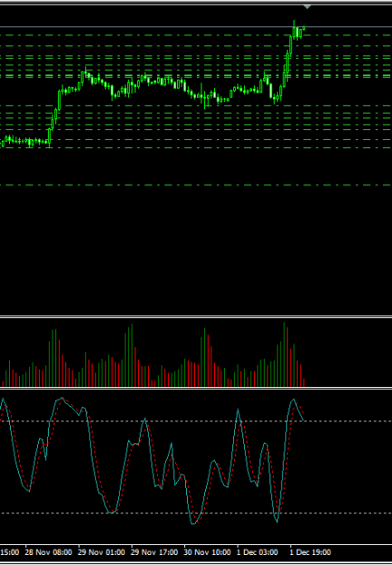Click the "30 Nov 10:00" time axis label

pos(208,552)
